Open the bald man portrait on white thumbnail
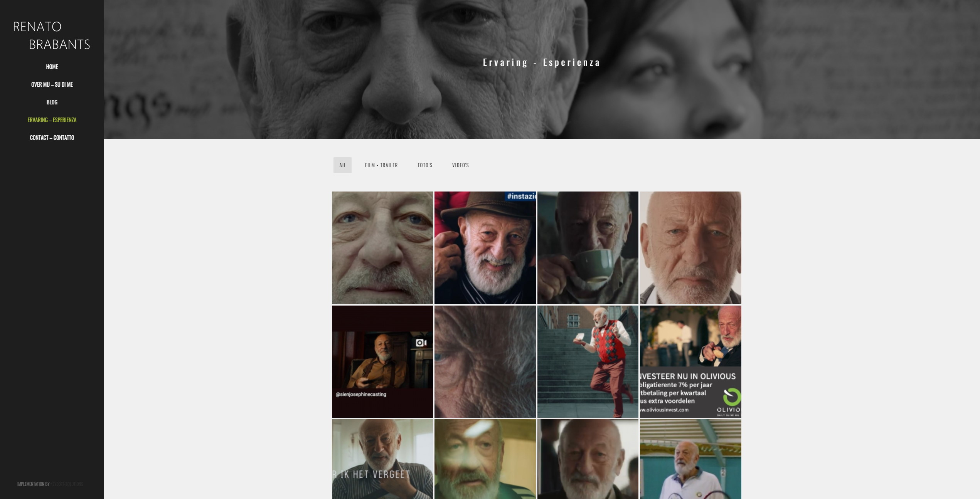The width and height of the screenshot is (980, 499). coord(690,248)
